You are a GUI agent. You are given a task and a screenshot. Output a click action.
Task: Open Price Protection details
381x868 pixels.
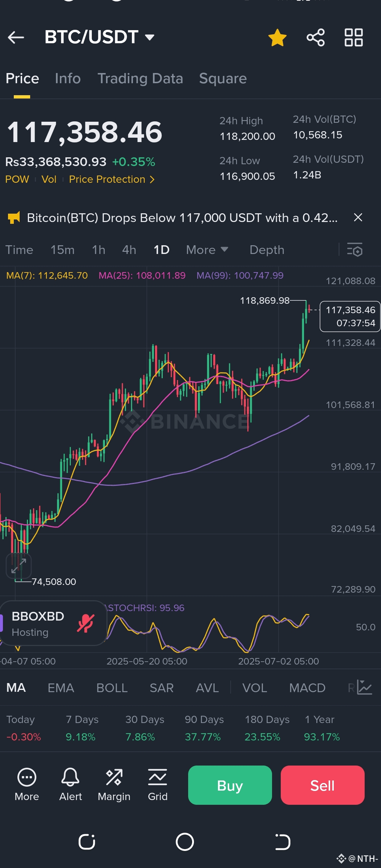112,179
